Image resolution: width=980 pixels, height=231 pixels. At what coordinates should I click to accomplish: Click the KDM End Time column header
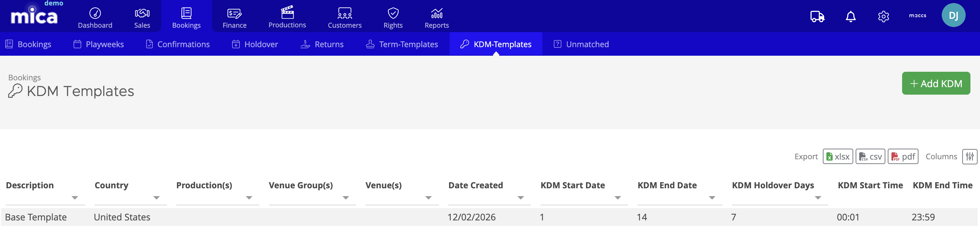pos(942,185)
